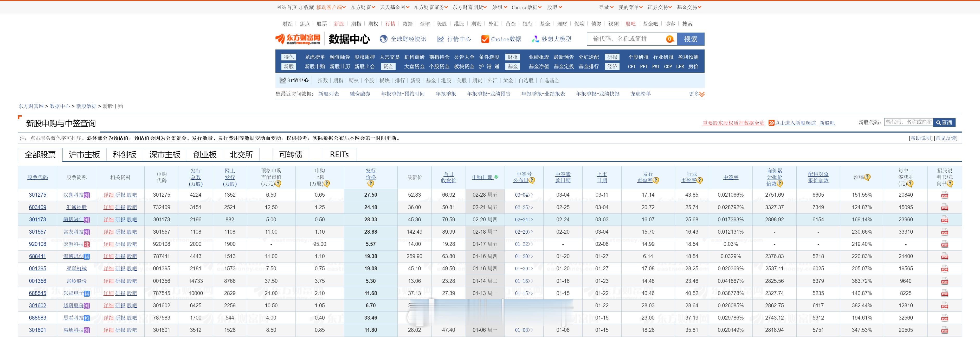This screenshot has width=980, height=337.
Task: Open PDF prospectus for 汉朔科技
Action: pyautogui.click(x=944, y=195)
